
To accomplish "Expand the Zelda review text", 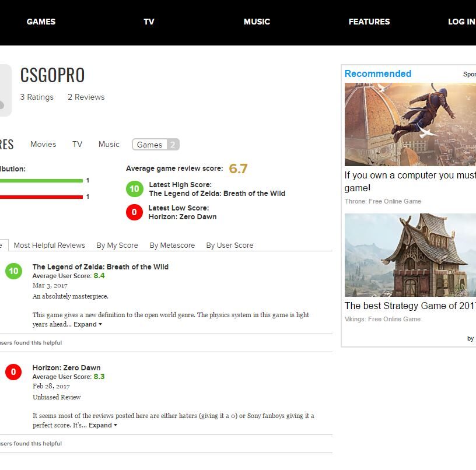I will tap(87, 324).
